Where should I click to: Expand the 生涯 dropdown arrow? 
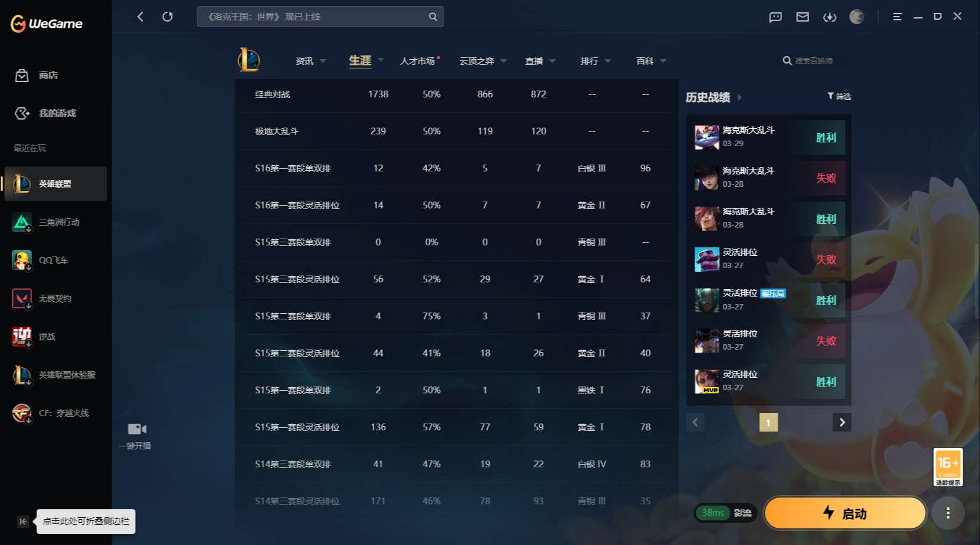[x=381, y=60]
